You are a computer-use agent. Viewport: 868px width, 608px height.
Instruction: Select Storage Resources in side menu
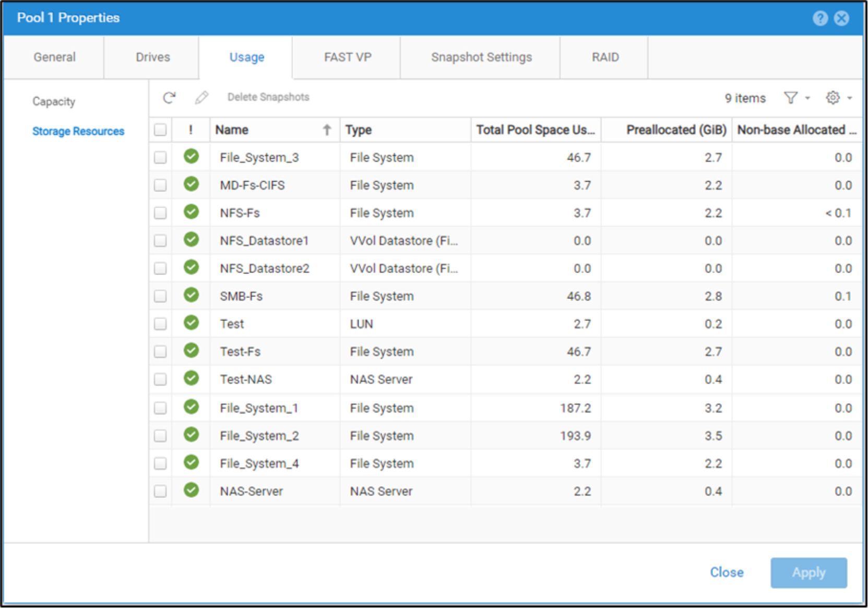coord(78,132)
